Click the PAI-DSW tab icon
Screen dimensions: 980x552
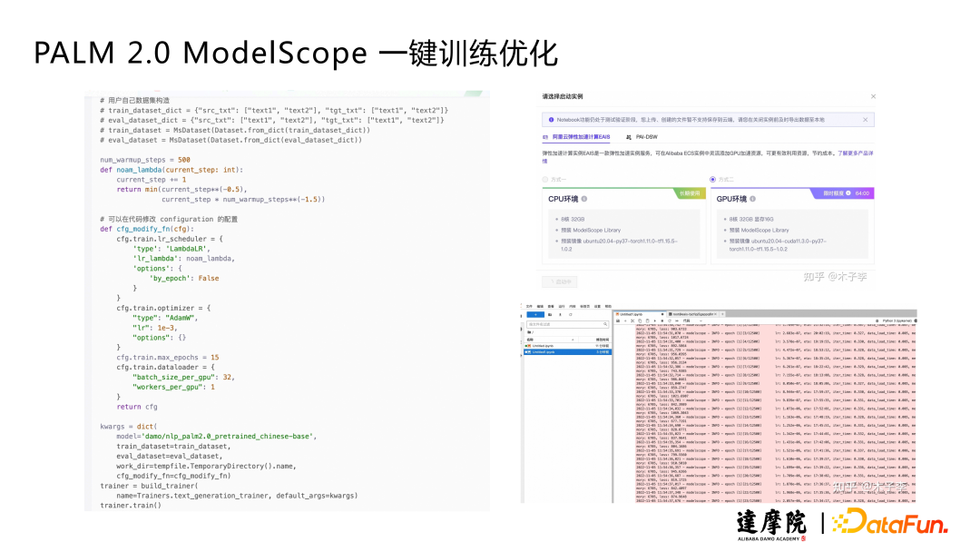628,137
